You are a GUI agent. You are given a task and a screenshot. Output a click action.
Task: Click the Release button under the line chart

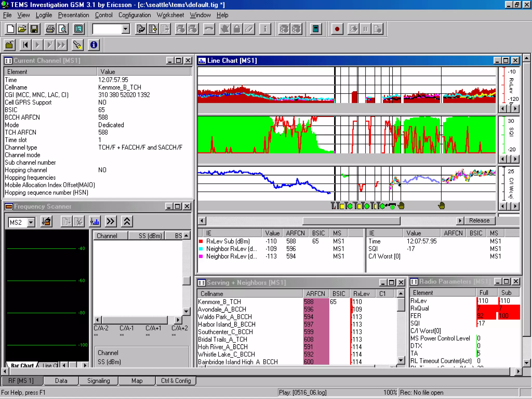tap(479, 221)
